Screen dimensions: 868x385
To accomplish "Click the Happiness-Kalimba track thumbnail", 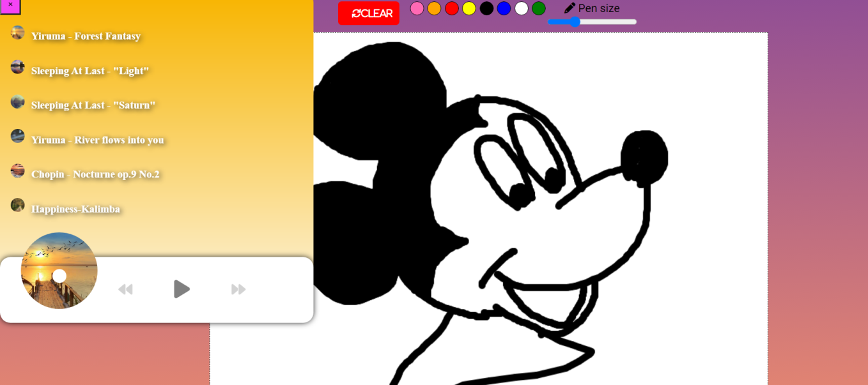I will [x=18, y=205].
